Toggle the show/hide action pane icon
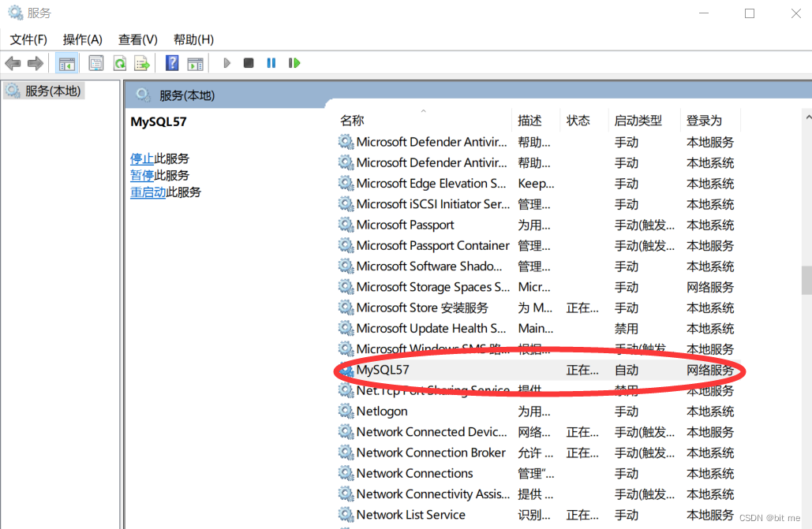812x529 pixels. 195,64
